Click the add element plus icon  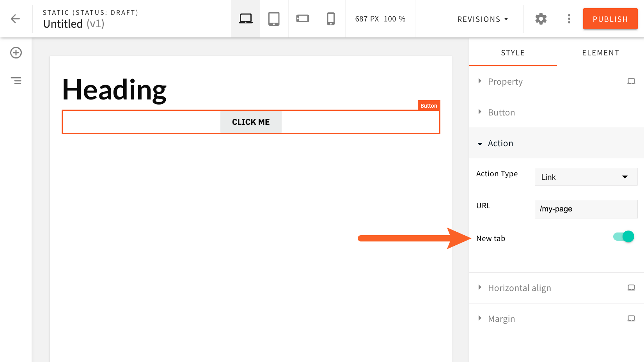point(16,53)
